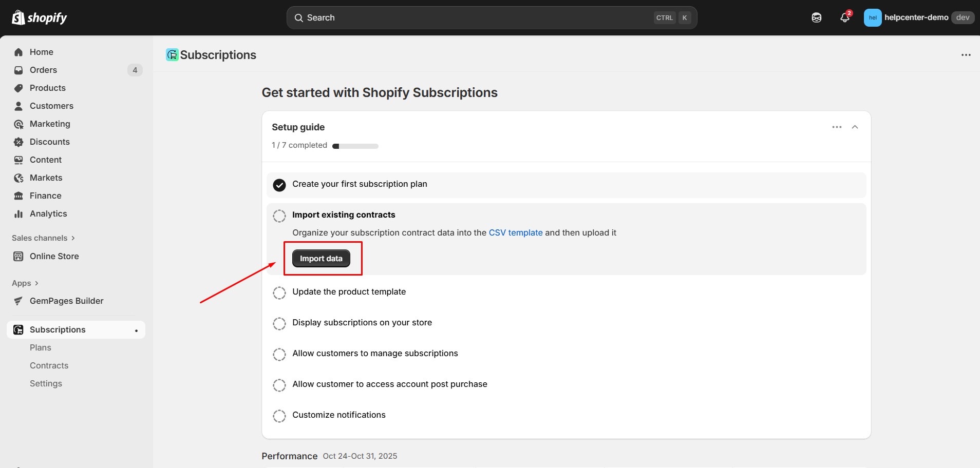Switch to the Contracts tab under Subscriptions
Image resolution: width=980 pixels, height=468 pixels.
49,365
